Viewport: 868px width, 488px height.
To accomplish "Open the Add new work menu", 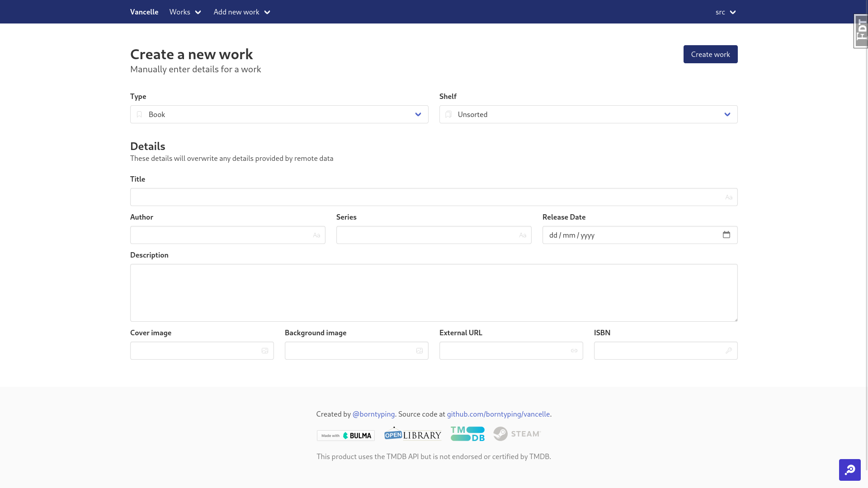I will point(241,12).
